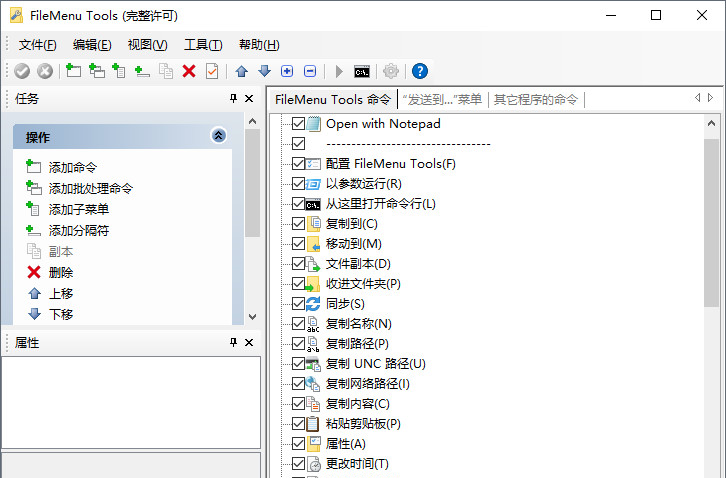This screenshot has height=497, width=726.
Task: Disable the 复制 UNC 路径(U) checkbox
Action: (299, 364)
